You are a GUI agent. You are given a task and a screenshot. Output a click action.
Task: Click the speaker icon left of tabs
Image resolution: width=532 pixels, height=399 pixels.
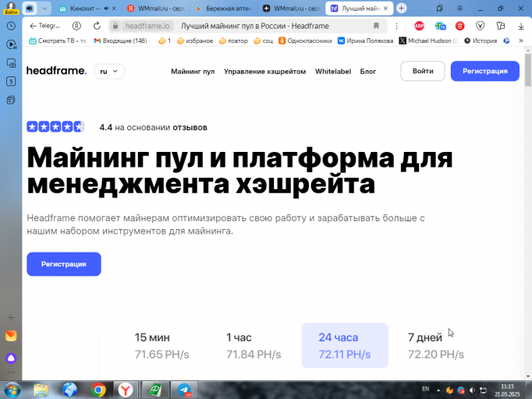click(x=30, y=9)
